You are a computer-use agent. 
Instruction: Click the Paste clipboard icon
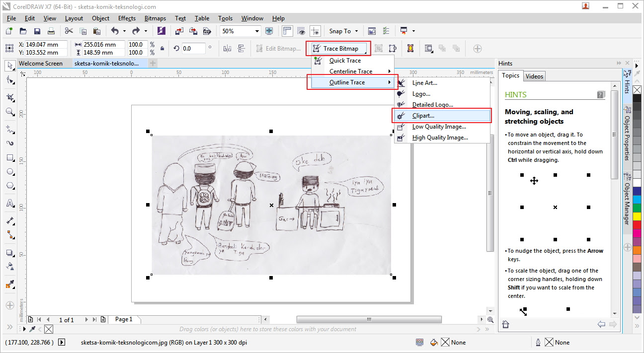(x=97, y=31)
